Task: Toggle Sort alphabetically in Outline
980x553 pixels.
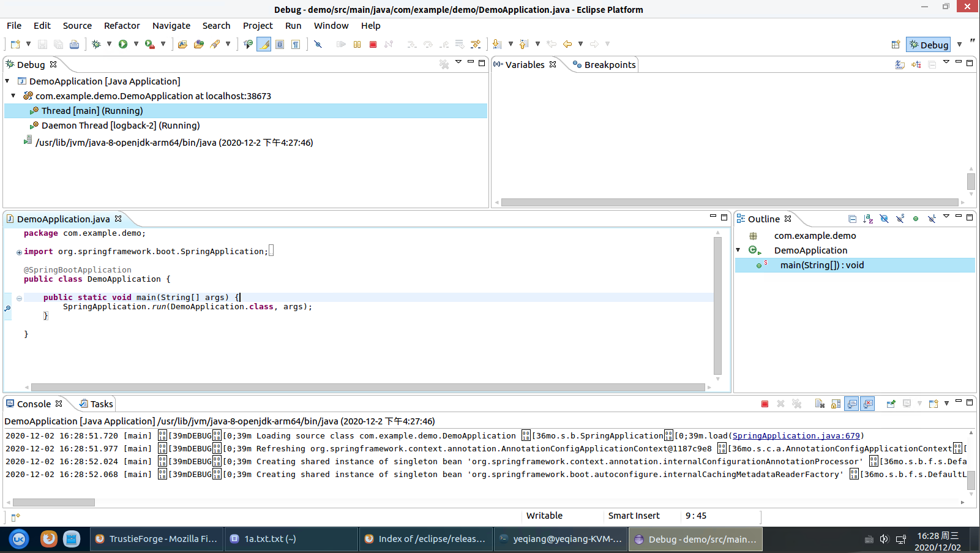Action: coord(868,219)
